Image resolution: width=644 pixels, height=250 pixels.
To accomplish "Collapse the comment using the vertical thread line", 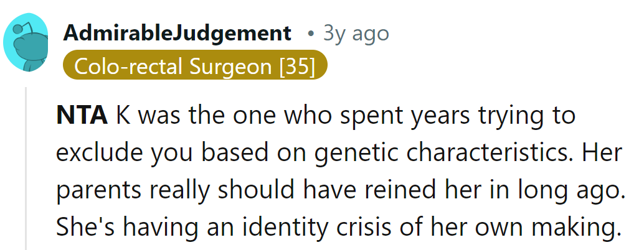I will 26,168.
